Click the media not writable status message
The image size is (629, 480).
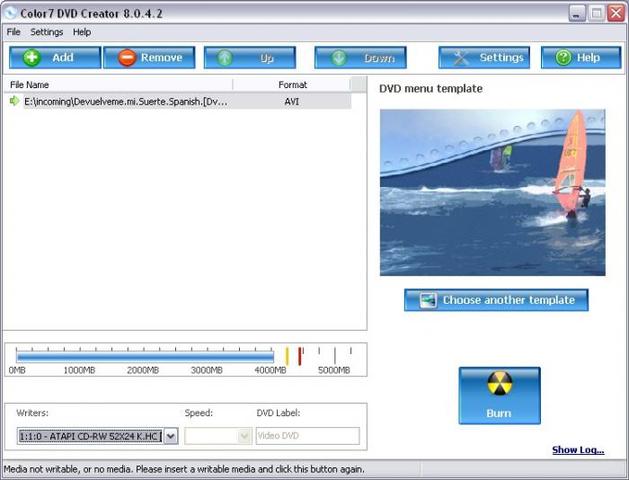click(184, 469)
